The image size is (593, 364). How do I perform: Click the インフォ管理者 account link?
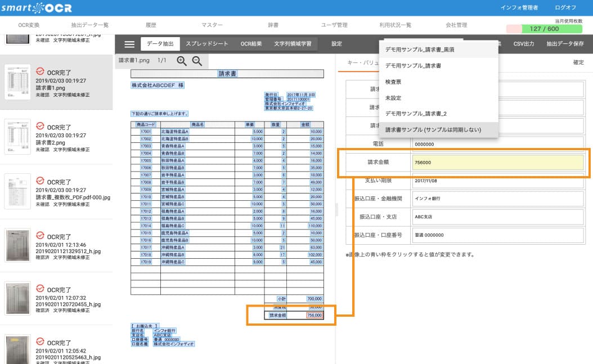pos(519,7)
